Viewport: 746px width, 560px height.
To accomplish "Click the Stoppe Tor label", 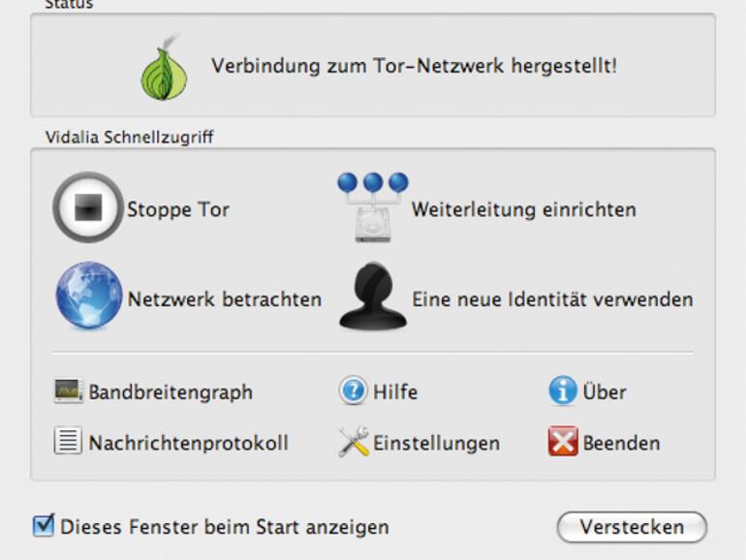I will 178,209.
